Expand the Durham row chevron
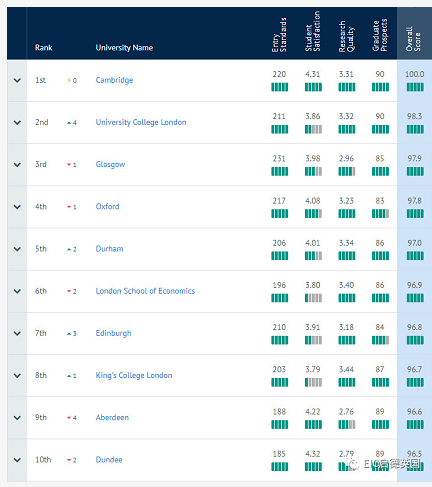This screenshot has width=432, height=487. click(x=17, y=249)
